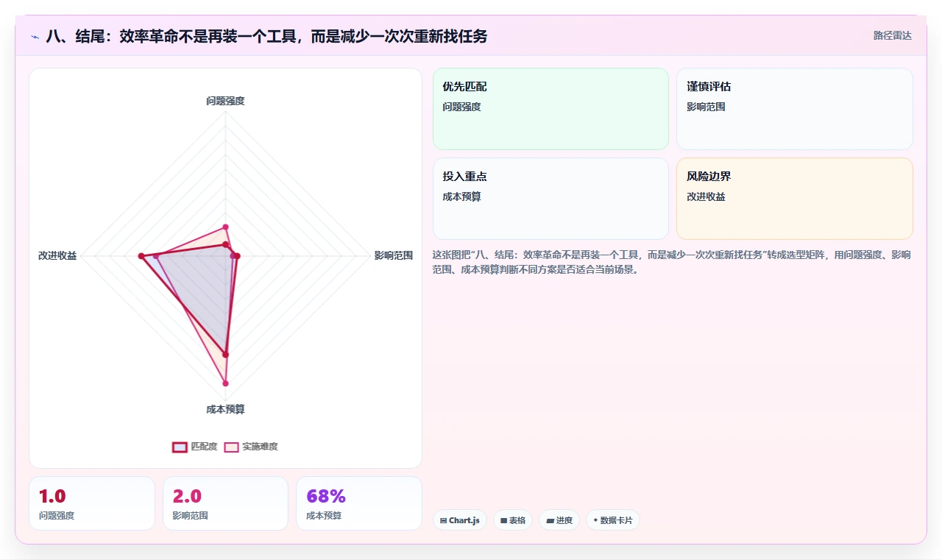The width and height of the screenshot is (942, 560).
Task: Select the 2.0 影响范围 stat card
Action: point(225,503)
